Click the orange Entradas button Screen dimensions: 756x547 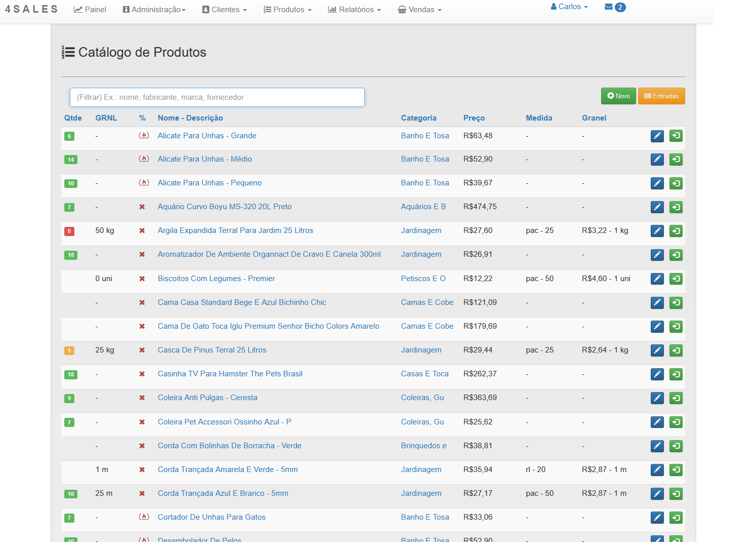pyautogui.click(x=661, y=96)
